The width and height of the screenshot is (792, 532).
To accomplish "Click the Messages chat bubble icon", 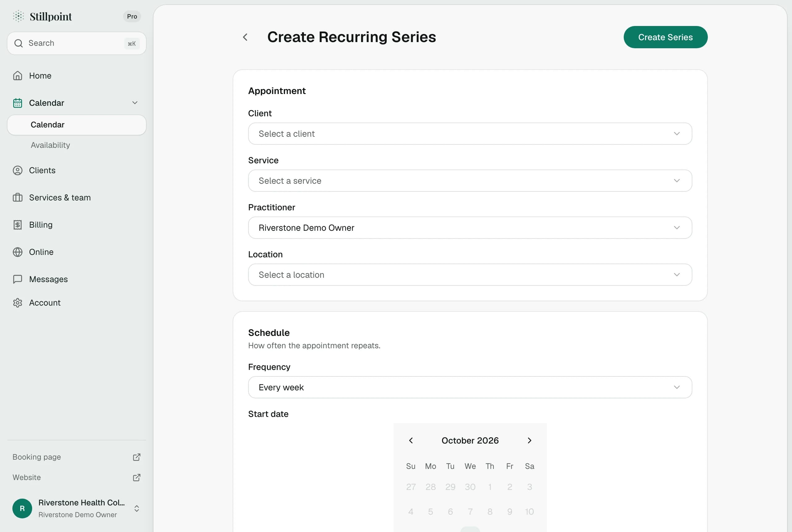I will point(18,279).
